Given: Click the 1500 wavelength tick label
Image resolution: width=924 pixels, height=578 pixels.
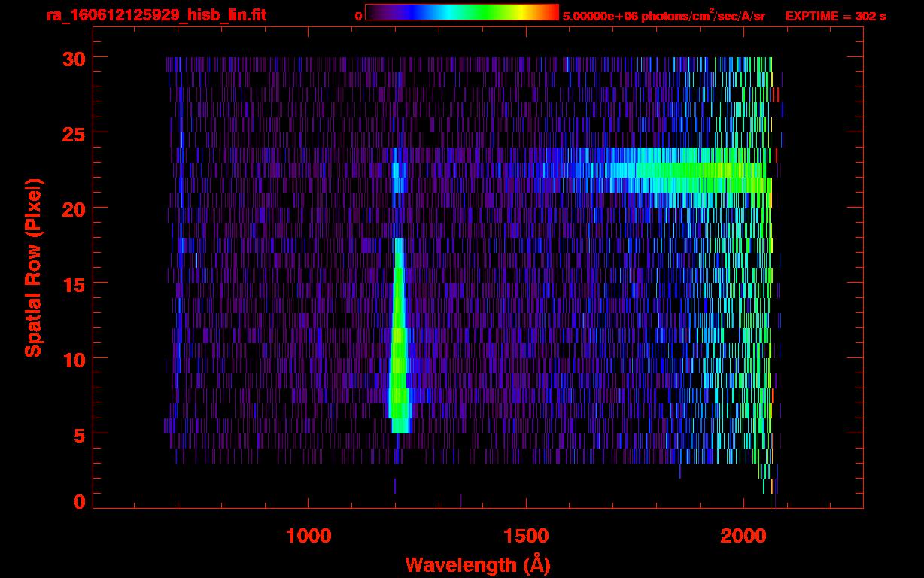Looking at the screenshot, I should click(525, 536).
